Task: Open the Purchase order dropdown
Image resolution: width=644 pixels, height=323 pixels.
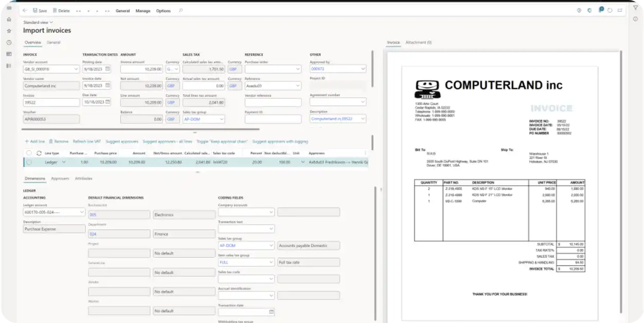Action: pyautogui.click(x=298, y=69)
